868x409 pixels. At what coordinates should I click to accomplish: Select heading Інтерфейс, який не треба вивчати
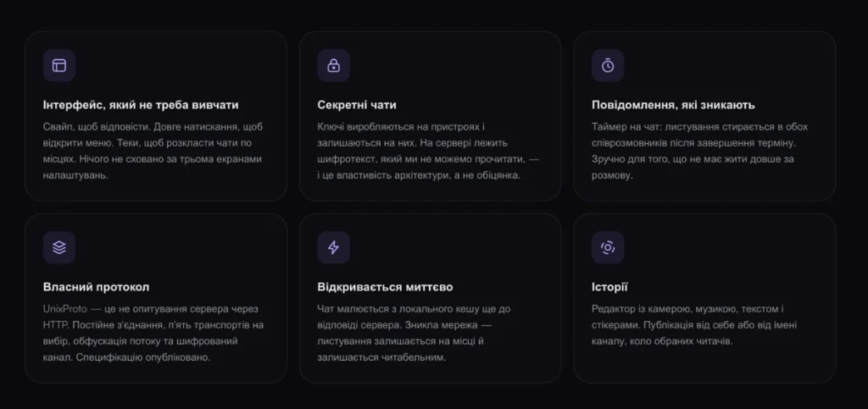click(x=141, y=105)
